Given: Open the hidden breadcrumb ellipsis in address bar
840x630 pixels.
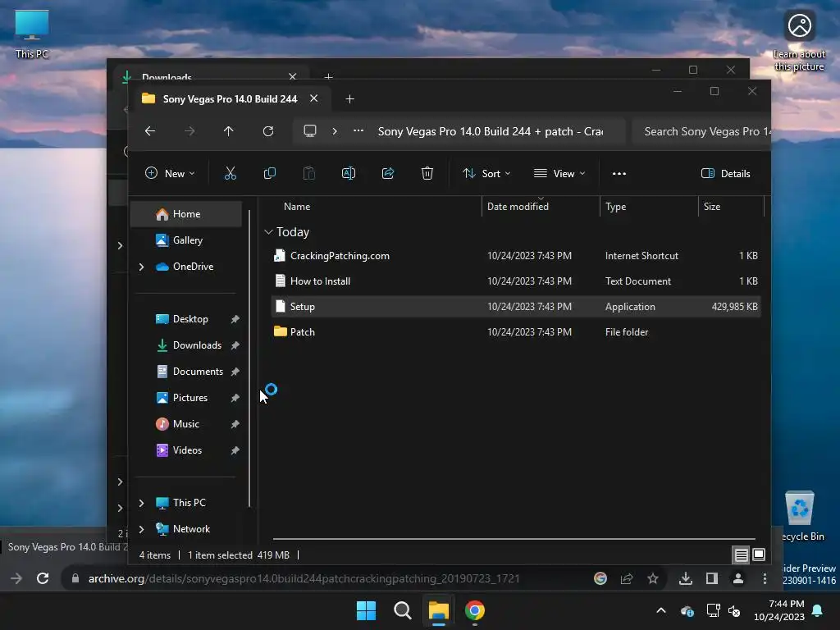Looking at the screenshot, I should (358, 130).
